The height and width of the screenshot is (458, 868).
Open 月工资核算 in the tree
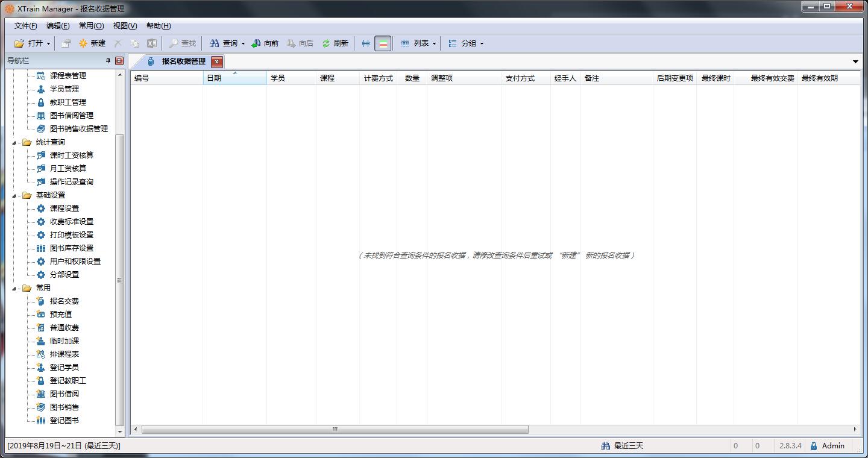pyautogui.click(x=68, y=169)
